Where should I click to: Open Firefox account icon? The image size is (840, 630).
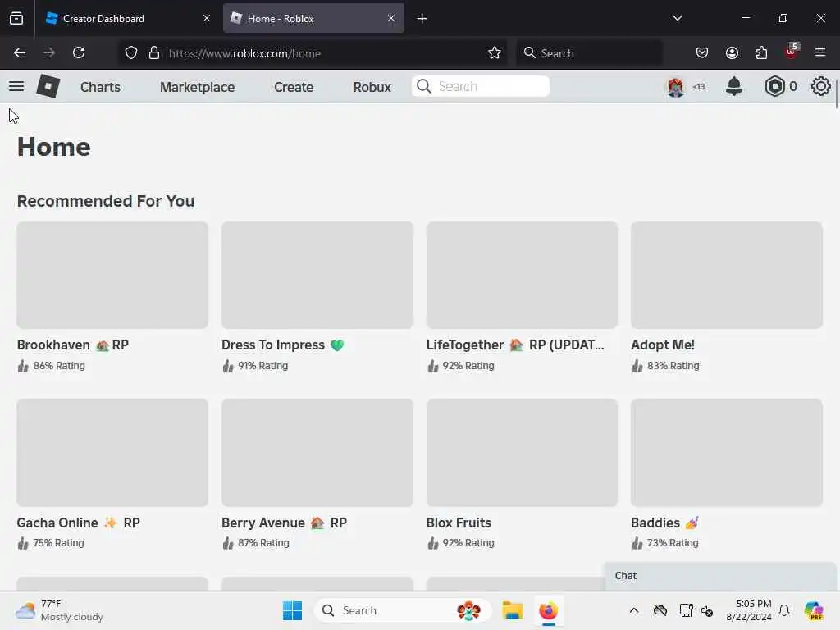[732, 53]
